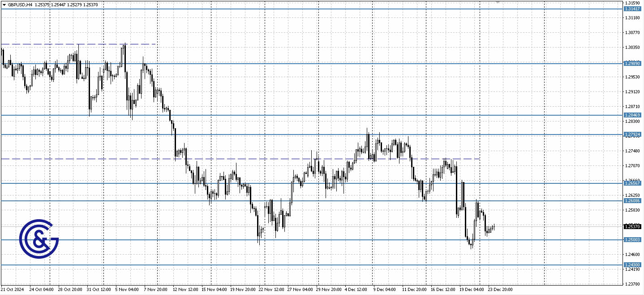Screen dimensions: 644x295
Task: Click the highlighted 1.31417 price level label
Action: 632,8
